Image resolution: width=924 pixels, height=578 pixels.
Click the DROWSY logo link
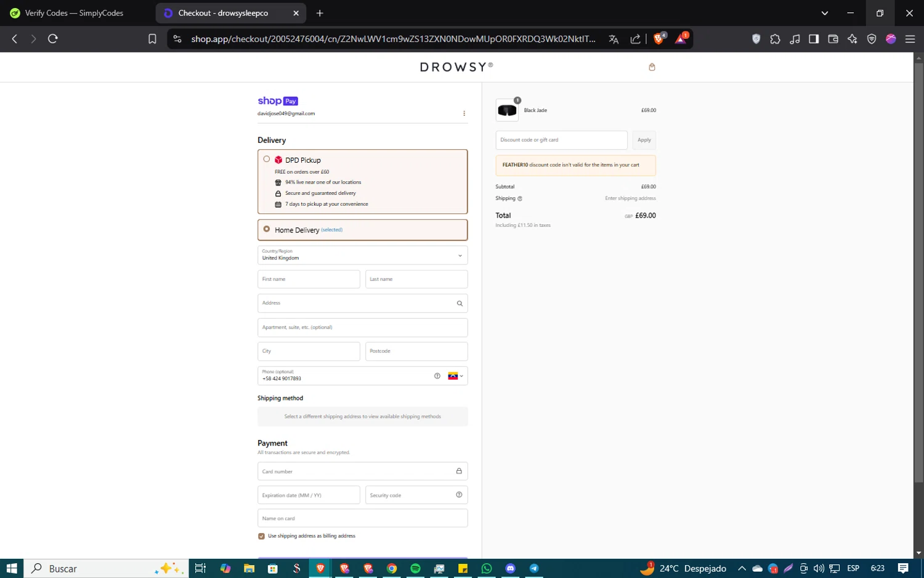click(456, 67)
